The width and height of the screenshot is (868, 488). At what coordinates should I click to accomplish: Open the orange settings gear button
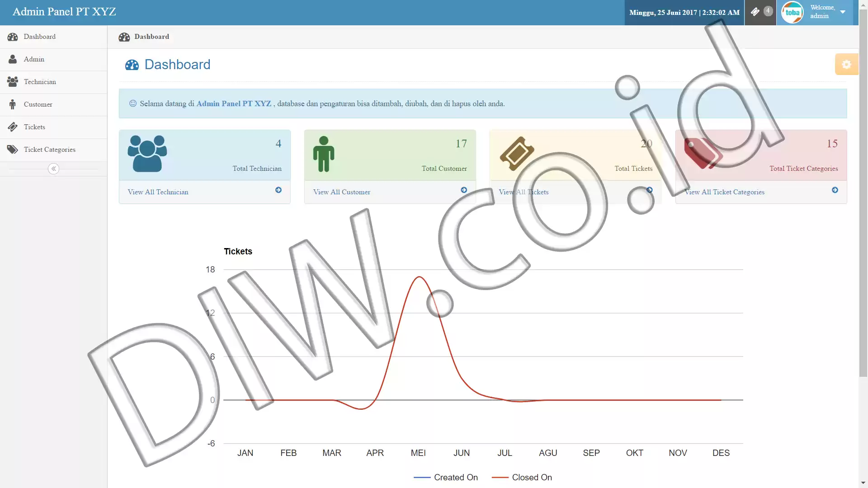point(846,64)
